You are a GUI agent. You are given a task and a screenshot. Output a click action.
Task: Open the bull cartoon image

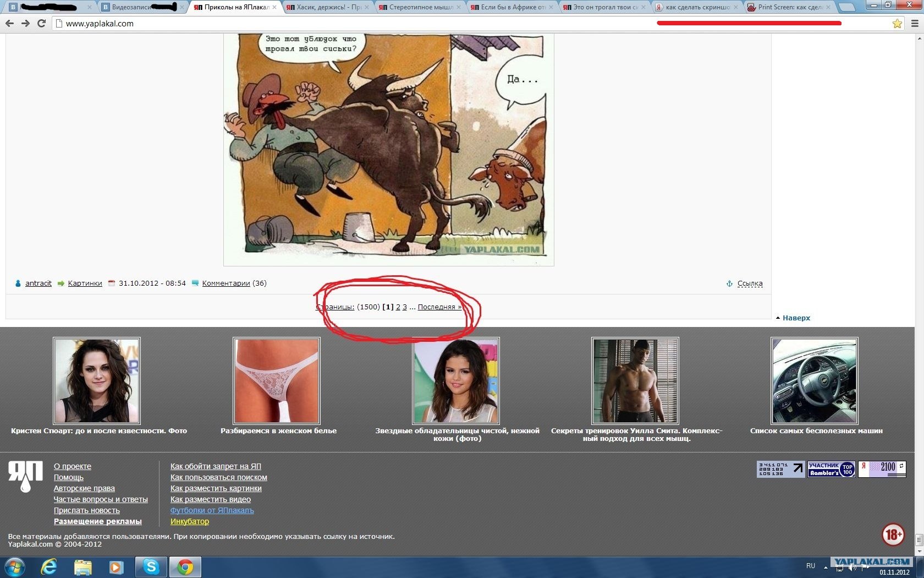tap(389, 149)
